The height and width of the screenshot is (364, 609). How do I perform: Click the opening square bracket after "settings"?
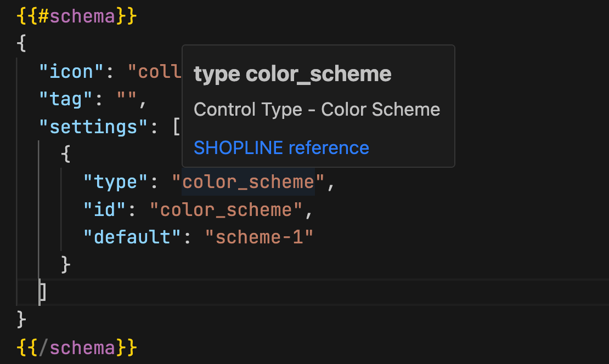click(177, 127)
